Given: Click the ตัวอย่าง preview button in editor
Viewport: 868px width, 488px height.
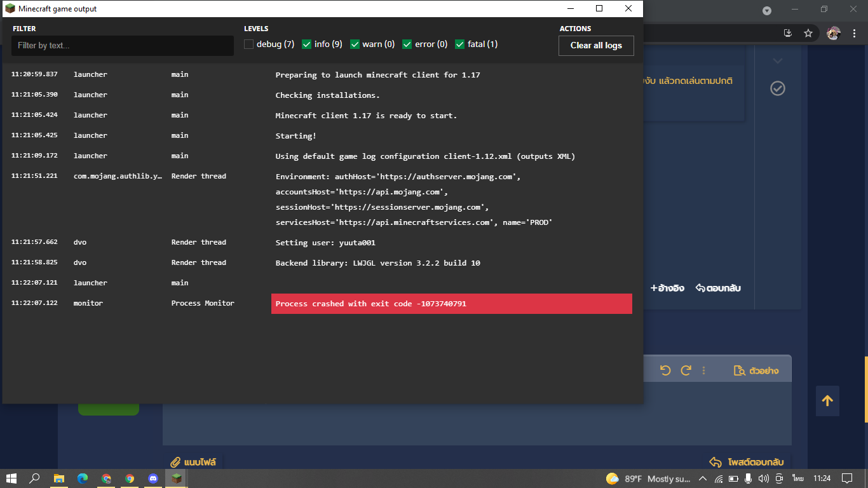Looking at the screenshot, I should [x=756, y=370].
